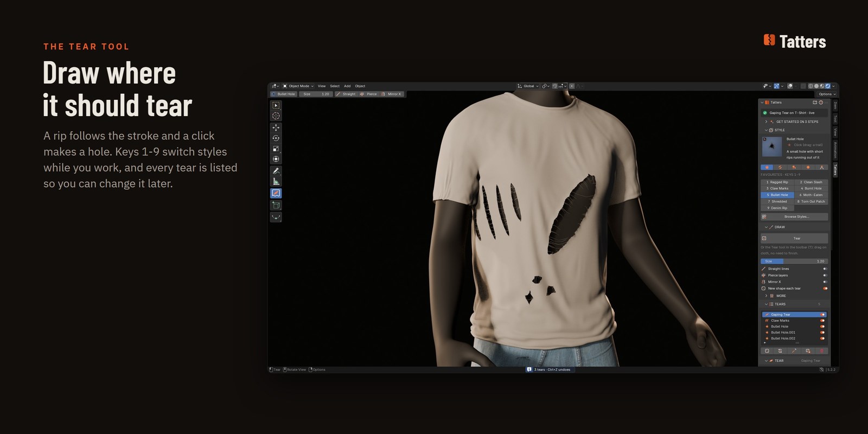Click the favourites star style category
This screenshot has width=868, height=434.
point(767,167)
